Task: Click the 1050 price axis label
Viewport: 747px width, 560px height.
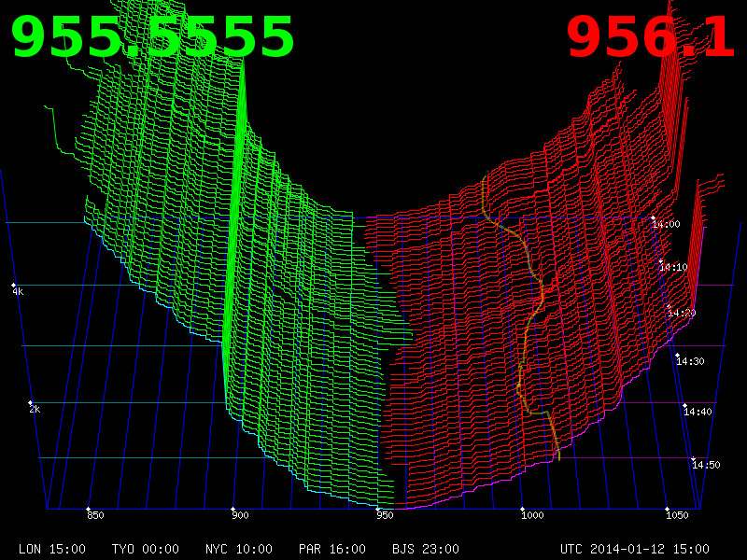Action: pyautogui.click(x=677, y=515)
